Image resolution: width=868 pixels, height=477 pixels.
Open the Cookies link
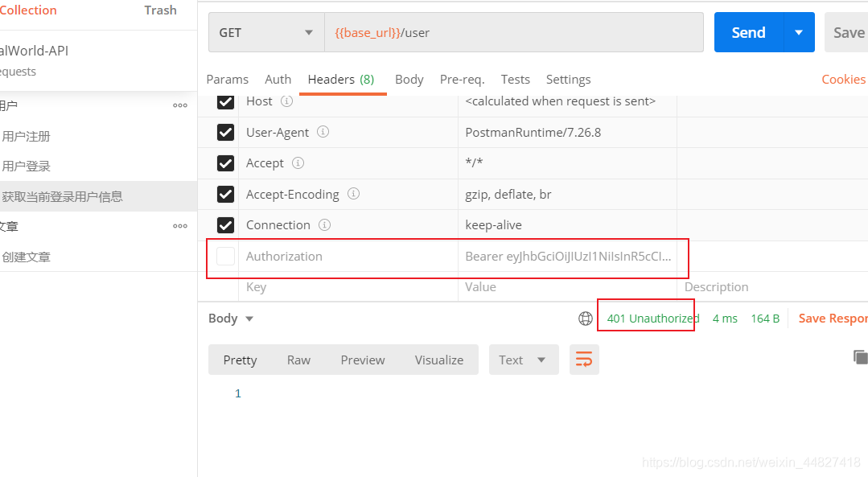843,80
